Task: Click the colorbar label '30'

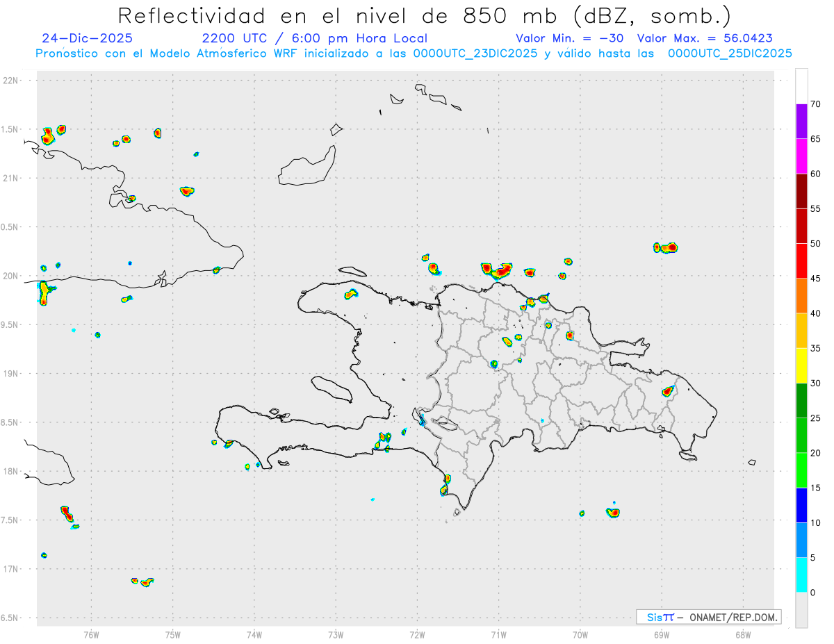Action: [815, 383]
